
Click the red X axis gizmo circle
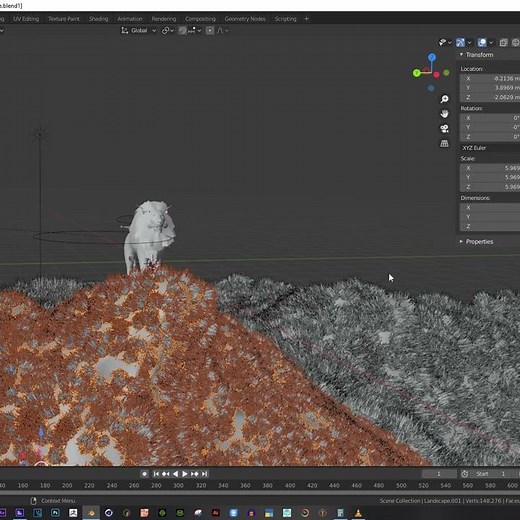tap(436, 75)
